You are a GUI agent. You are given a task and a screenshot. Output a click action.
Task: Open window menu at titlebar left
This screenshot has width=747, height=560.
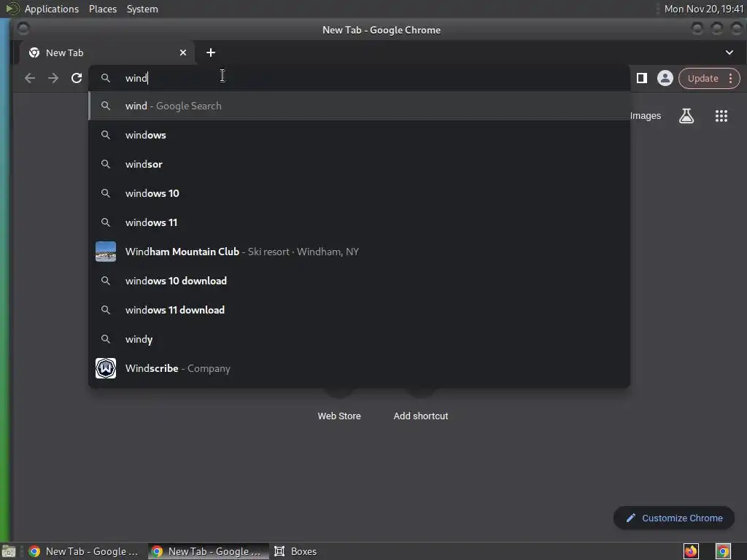point(23,29)
